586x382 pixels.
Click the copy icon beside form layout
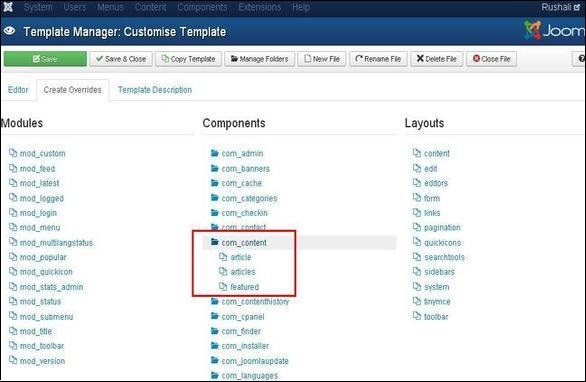coord(417,198)
